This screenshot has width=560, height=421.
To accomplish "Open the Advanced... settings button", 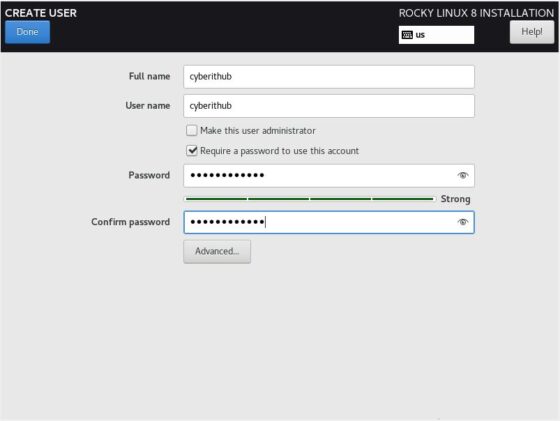I will [217, 251].
